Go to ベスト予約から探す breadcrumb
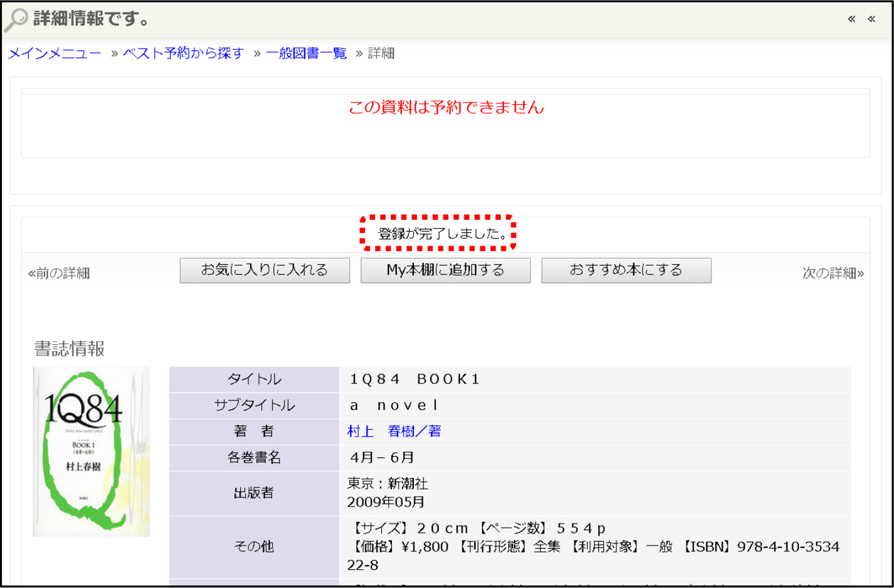 (183, 53)
